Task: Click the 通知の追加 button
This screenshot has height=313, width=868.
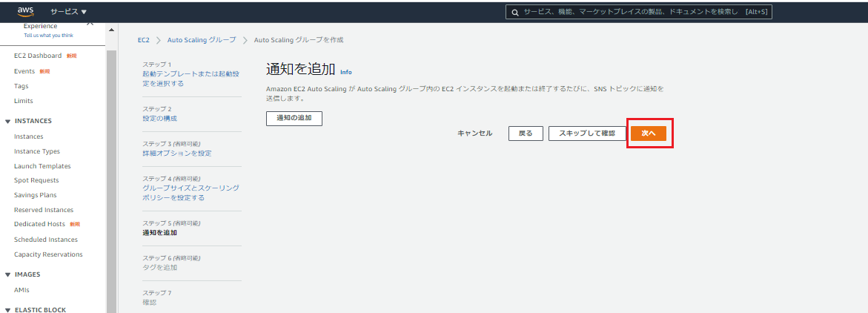Action: coord(294,119)
